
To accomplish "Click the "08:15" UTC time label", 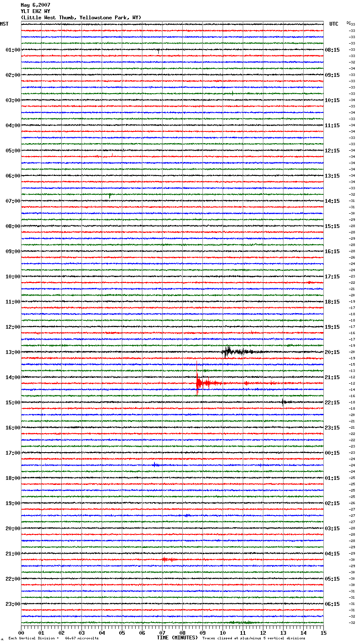I will point(332,50).
